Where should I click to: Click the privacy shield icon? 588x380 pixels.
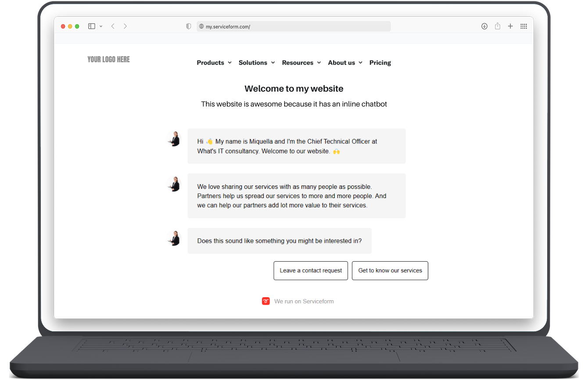[189, 26]
